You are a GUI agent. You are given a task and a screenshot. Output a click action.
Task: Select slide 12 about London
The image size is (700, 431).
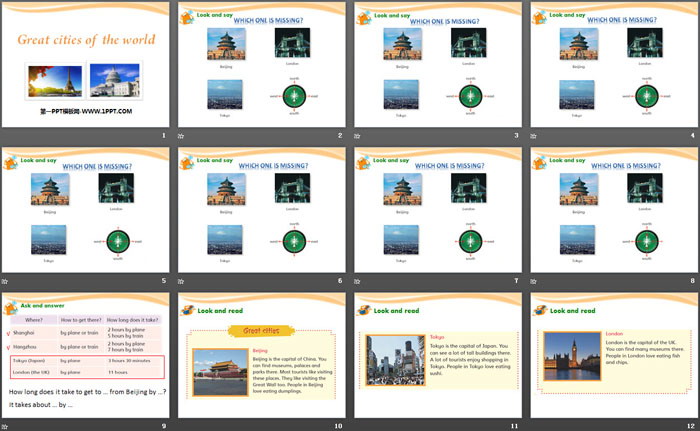point(612,355)
